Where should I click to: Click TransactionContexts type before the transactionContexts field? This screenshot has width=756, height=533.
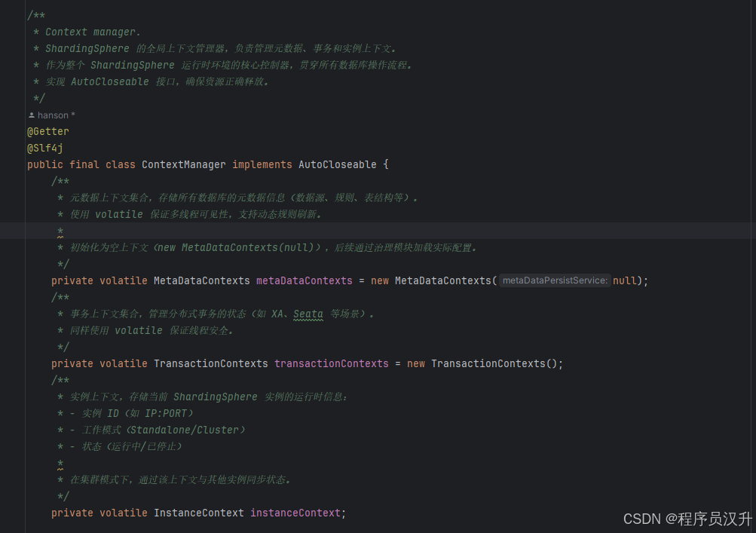tap(211, 363)
